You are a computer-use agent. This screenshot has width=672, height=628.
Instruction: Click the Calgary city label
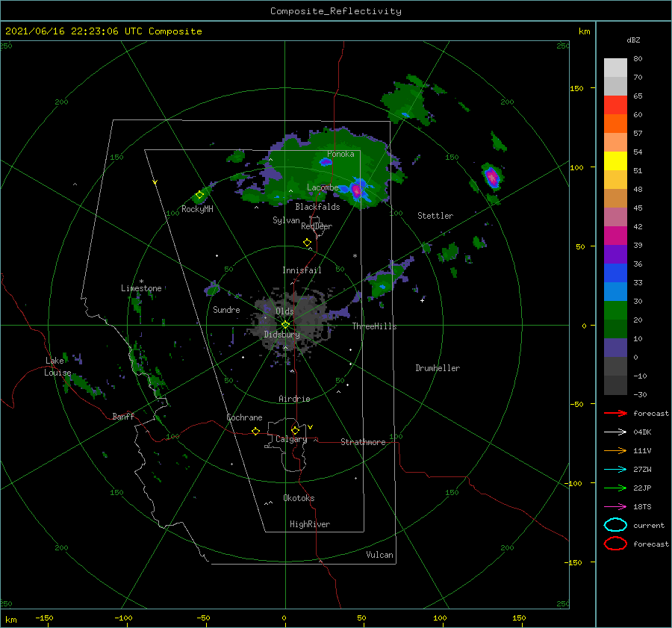[x=291, y=439]
